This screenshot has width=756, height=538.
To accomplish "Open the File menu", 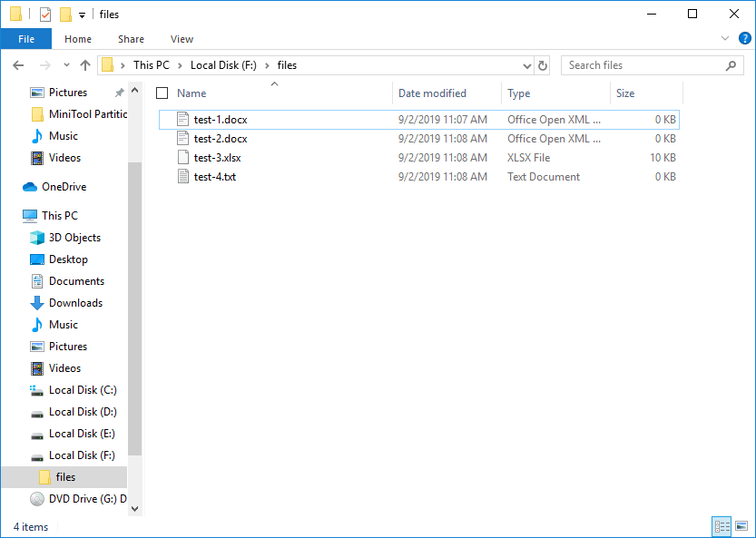I will [26, 39].
